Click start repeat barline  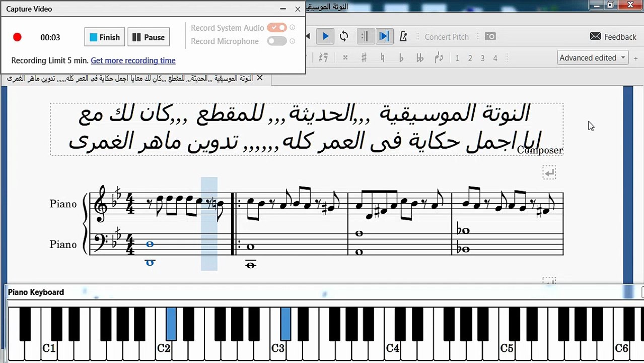click(236, 224)
